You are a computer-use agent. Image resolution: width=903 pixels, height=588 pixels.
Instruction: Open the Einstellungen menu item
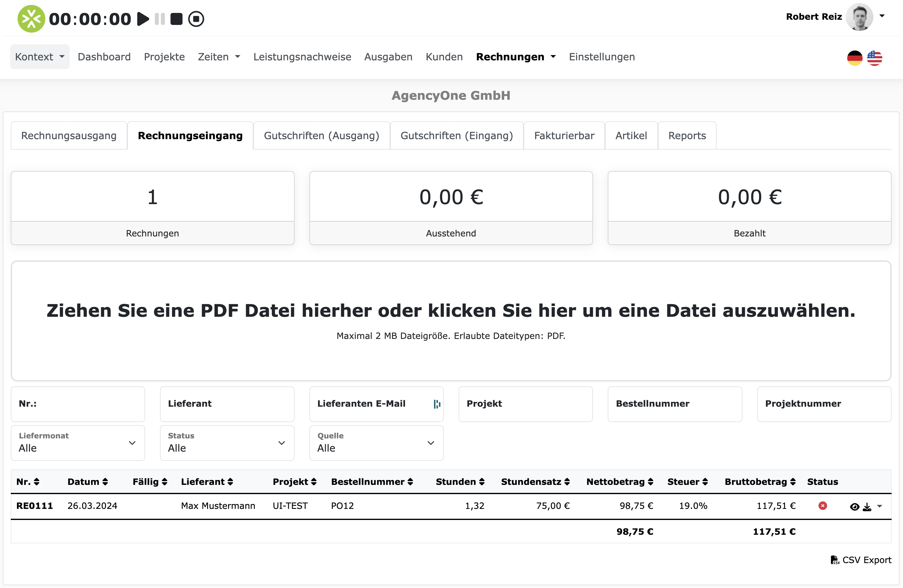[602, 57]
